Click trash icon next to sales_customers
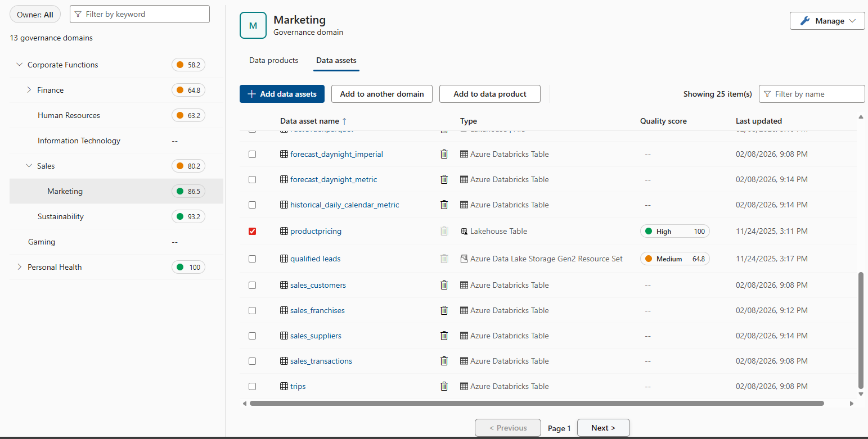 click(x=444, y=285)
